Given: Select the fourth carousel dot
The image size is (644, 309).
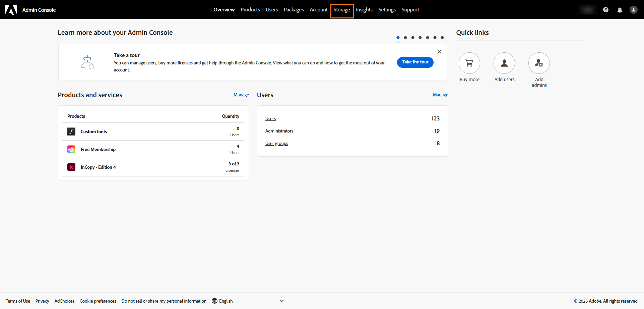Looking at the screenshot, I should tap(420, 38).
